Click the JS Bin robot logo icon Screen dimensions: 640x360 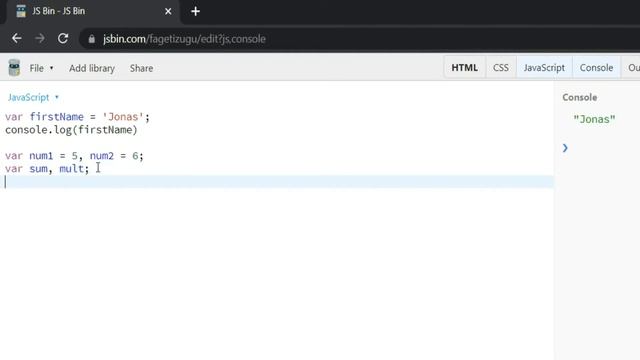pos(14,68)
